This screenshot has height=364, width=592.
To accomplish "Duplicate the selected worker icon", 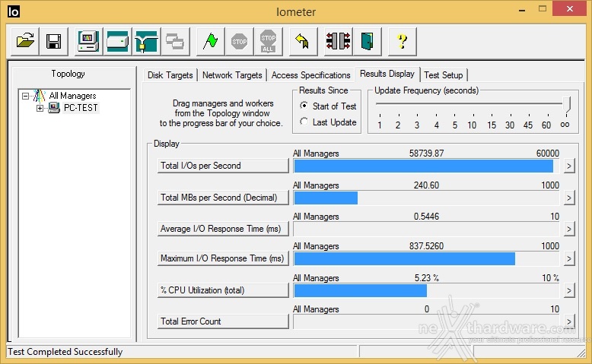I will click(x=175, y=41).
